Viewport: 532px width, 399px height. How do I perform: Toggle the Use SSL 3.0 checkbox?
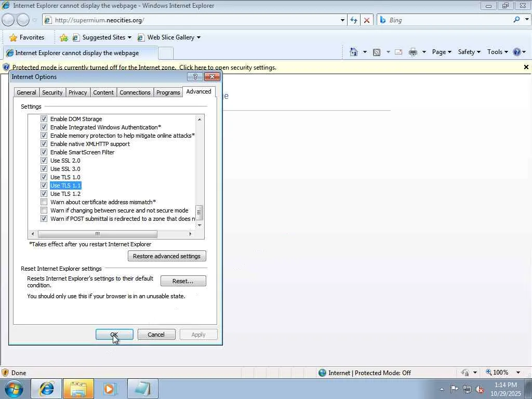(x=44, y=169)
